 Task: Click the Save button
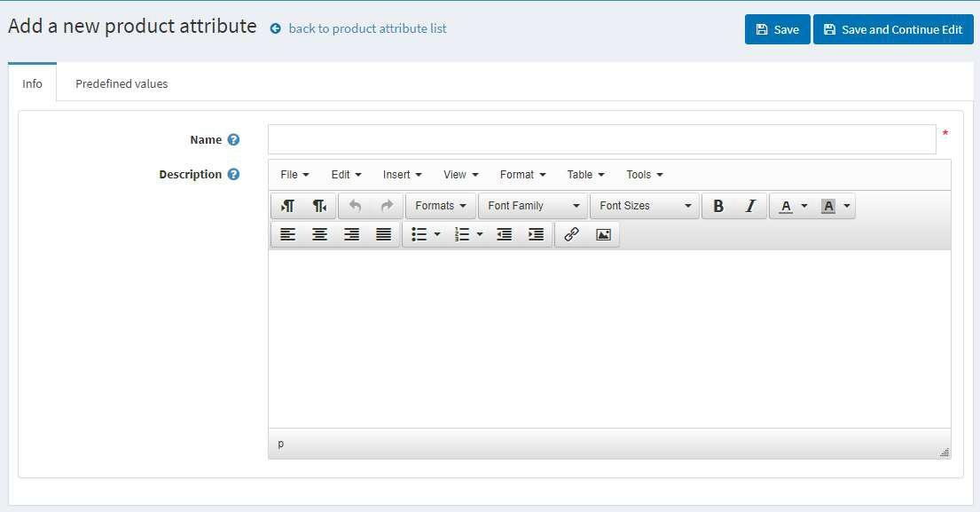pos(778,29)
